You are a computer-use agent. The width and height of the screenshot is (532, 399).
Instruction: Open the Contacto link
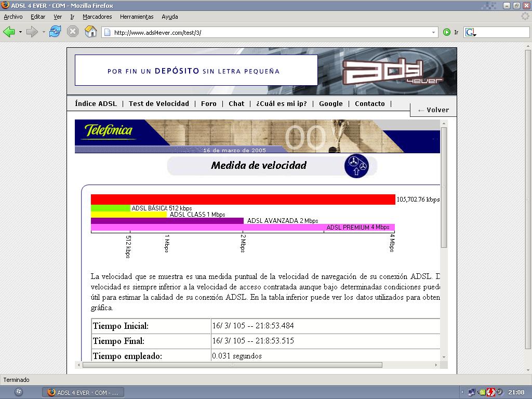pyautogui.click(x=370, y=104)
